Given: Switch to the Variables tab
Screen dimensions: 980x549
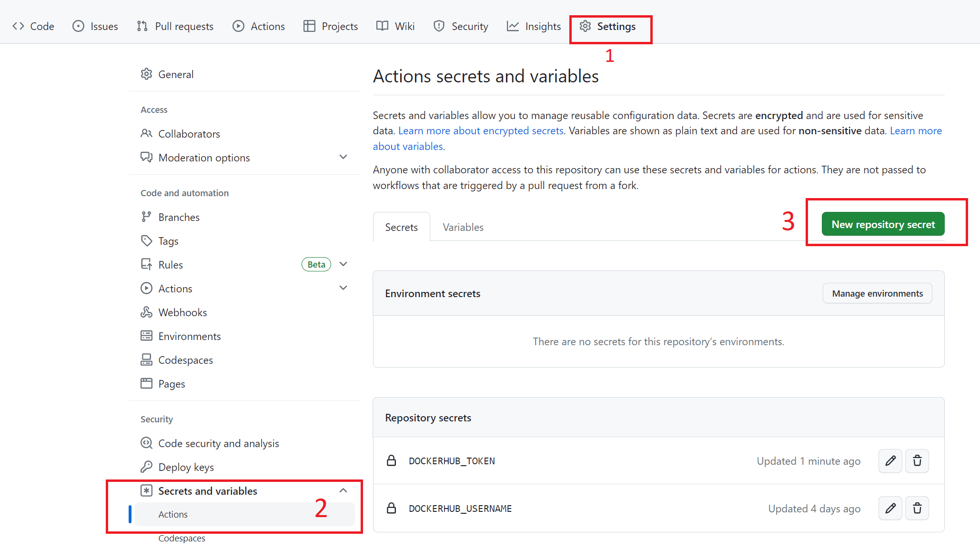Looking at the screenshot, I should pyautogui.click(x=463, y=227).
